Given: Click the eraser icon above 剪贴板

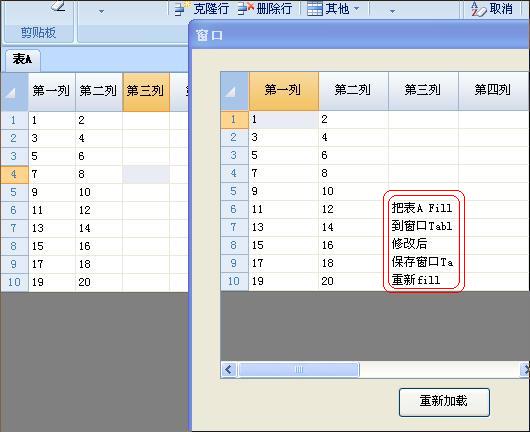Looking at the screenshot, I should [x=58, y=5].
